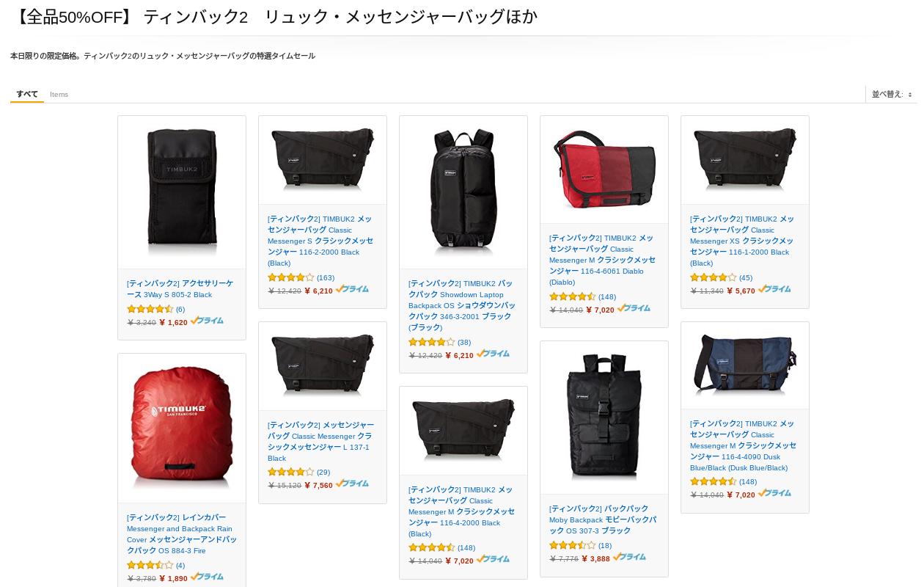Open Classic Messenger S 116-2-2000 Black link
The image size is (924, 587).
(320, 241)
